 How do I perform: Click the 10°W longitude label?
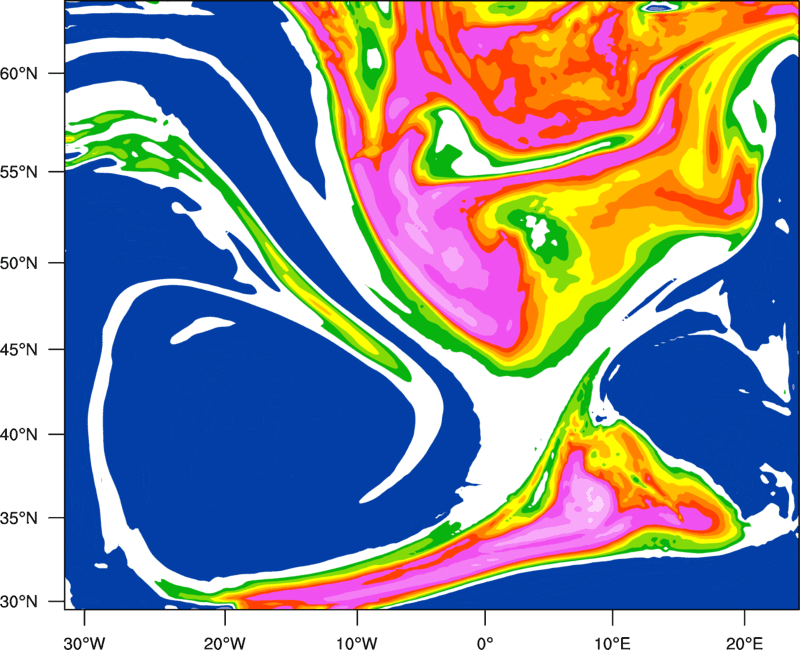point(357,643)
